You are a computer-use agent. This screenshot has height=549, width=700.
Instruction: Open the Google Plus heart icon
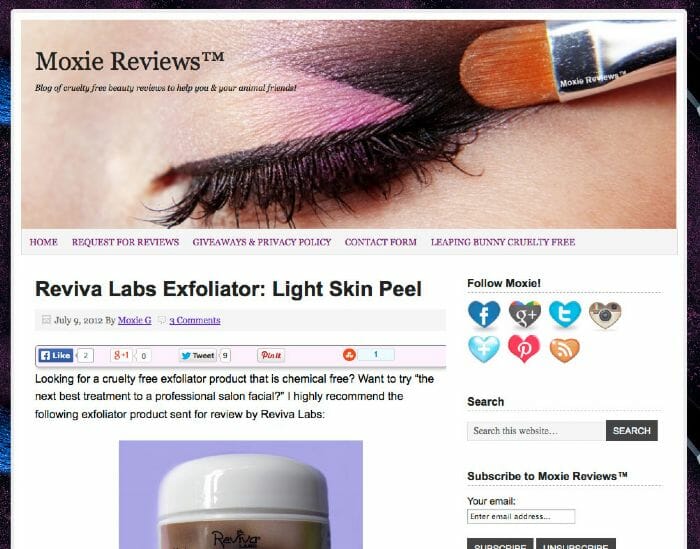525,314
